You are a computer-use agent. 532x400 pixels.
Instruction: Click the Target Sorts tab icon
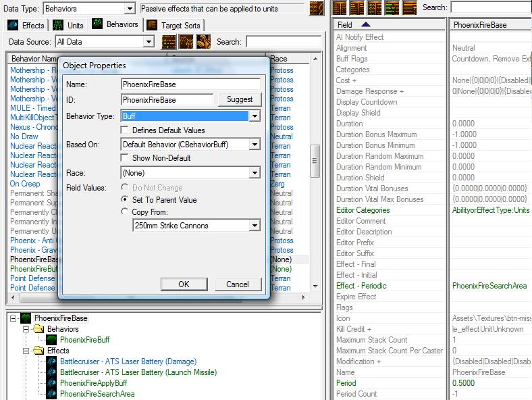pyautogui.click(x=152, y=25)
